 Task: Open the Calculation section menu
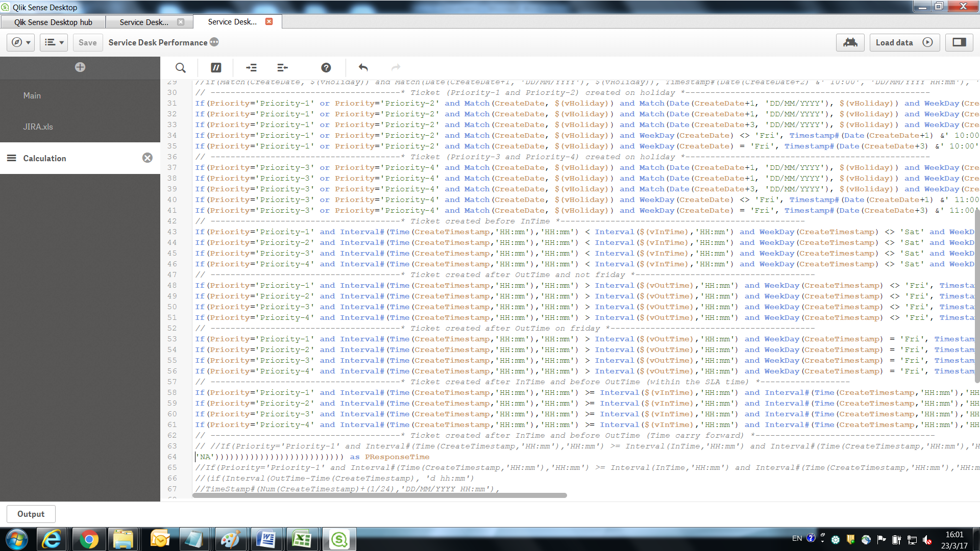[x=11, y=158]
